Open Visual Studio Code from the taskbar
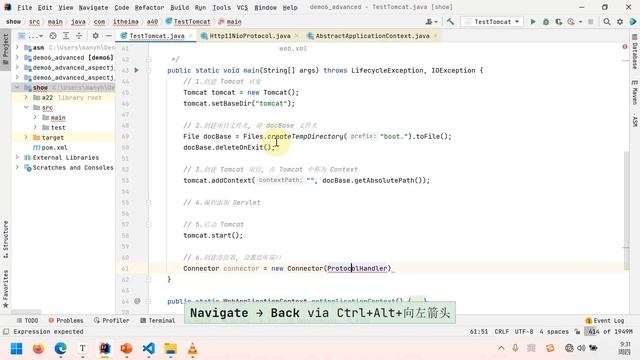 [149, 349]
